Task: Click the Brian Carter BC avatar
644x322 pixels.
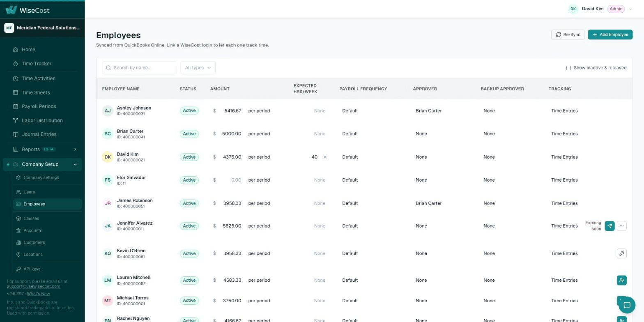Action: 108,134
